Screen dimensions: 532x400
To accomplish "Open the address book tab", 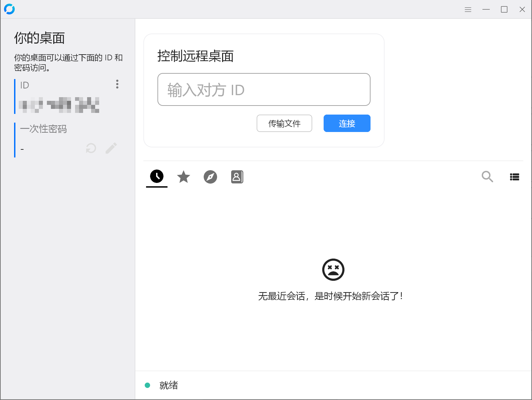I will pyautogui.click(x=237, y=177).
